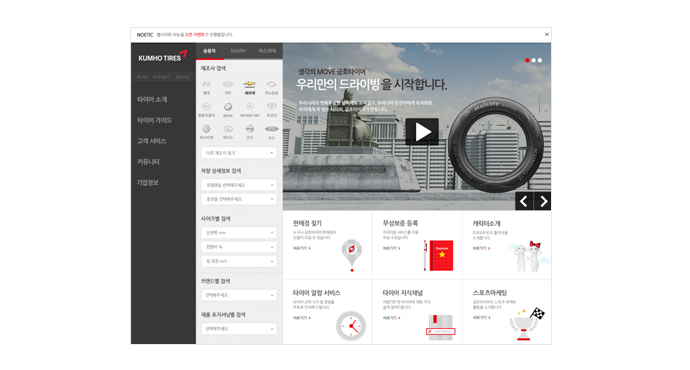Viewport: 690px width, 370px height.
Task: Open the 다른 제조사 찾기 dropdown
Action: 239,153
